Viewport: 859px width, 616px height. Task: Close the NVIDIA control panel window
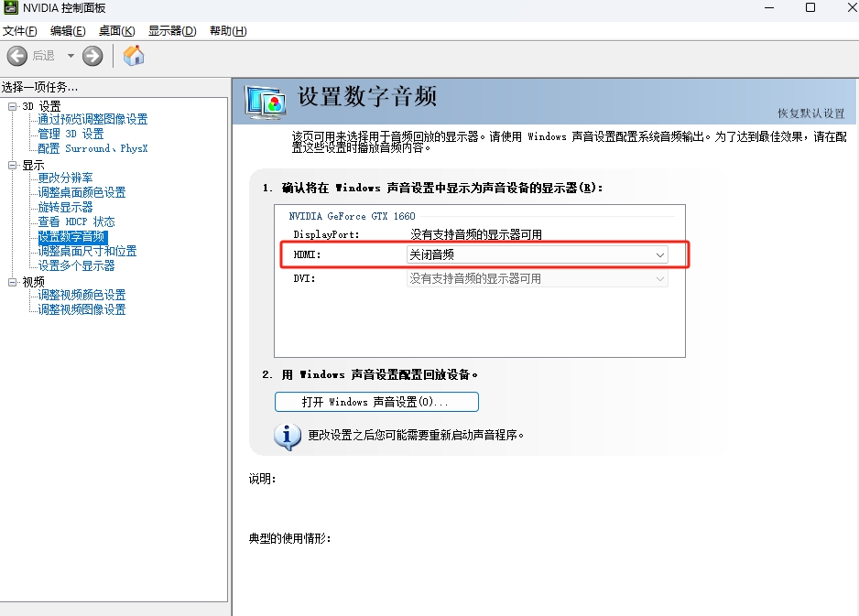pyautogui.click(x=852, y=7)
